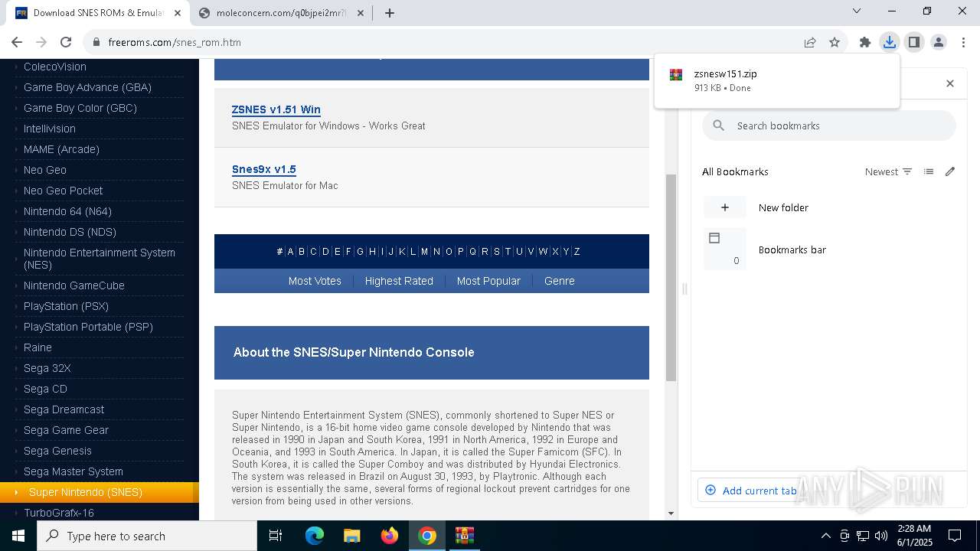Open Microsoft Edge from taskbar

tap(315, 536)
